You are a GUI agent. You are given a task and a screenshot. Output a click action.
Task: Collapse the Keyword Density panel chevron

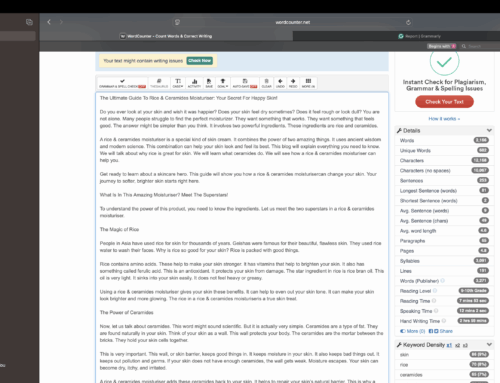(x=489, y=345)
